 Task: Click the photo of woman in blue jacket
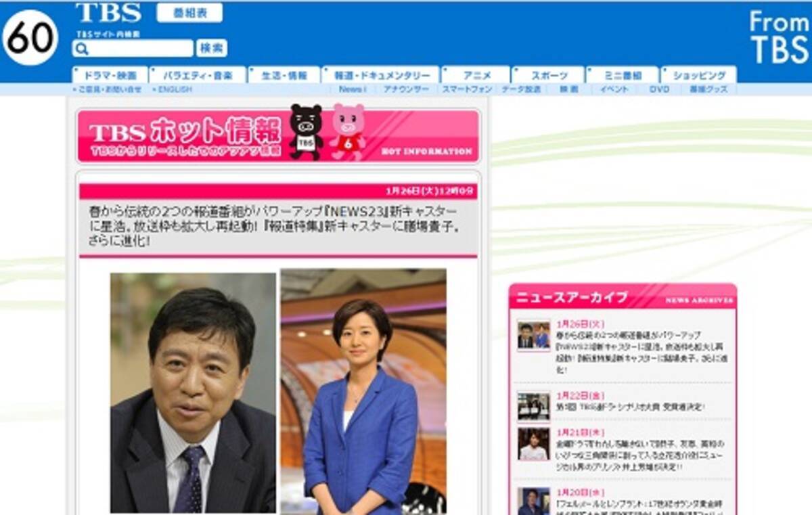point(363,391)
